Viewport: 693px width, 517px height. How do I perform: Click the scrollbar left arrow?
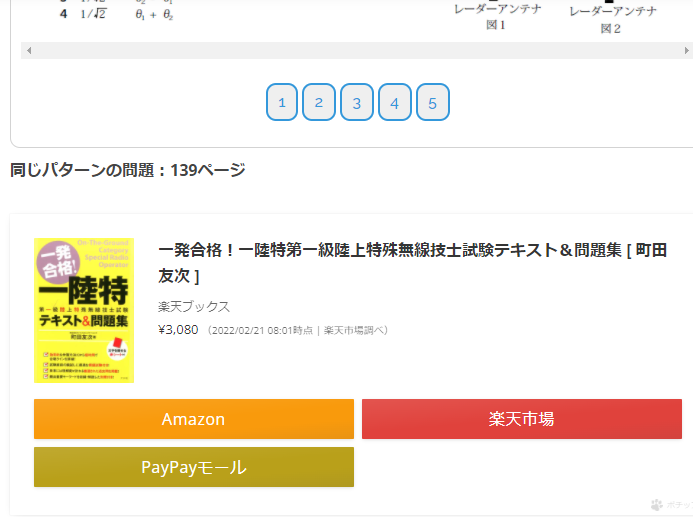29,50
